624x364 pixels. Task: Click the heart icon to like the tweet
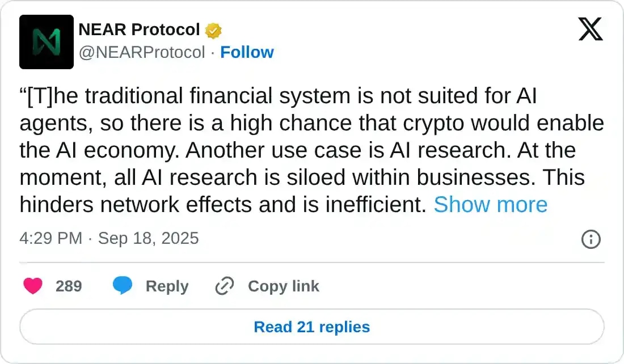(33, 286)
